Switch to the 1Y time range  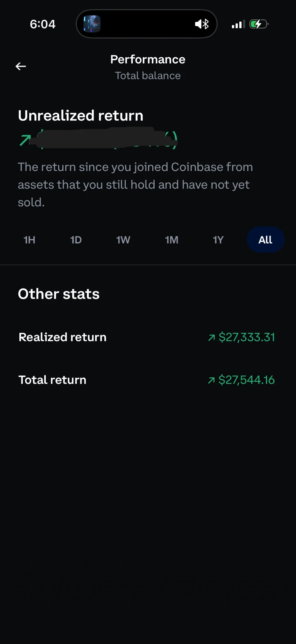[x=218, y=240]
